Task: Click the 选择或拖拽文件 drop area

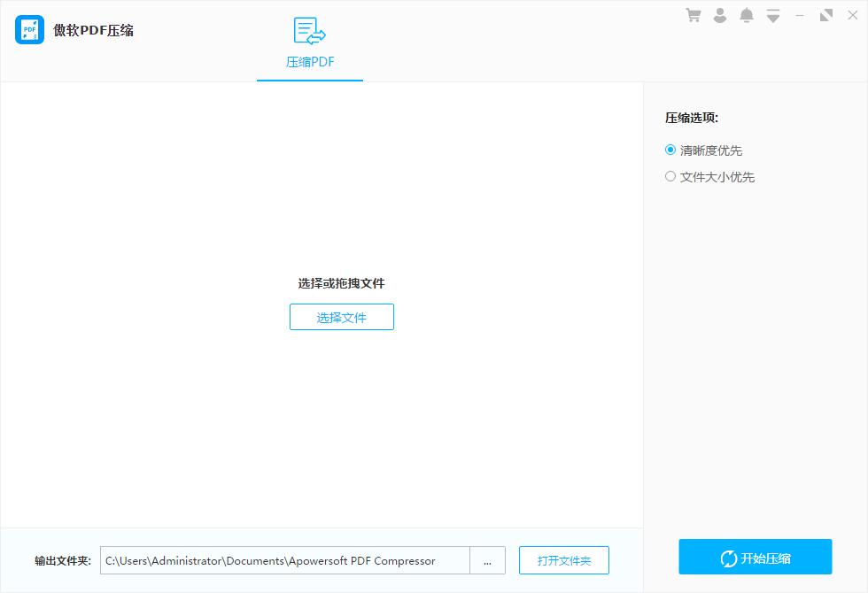Action: point(341,283)
